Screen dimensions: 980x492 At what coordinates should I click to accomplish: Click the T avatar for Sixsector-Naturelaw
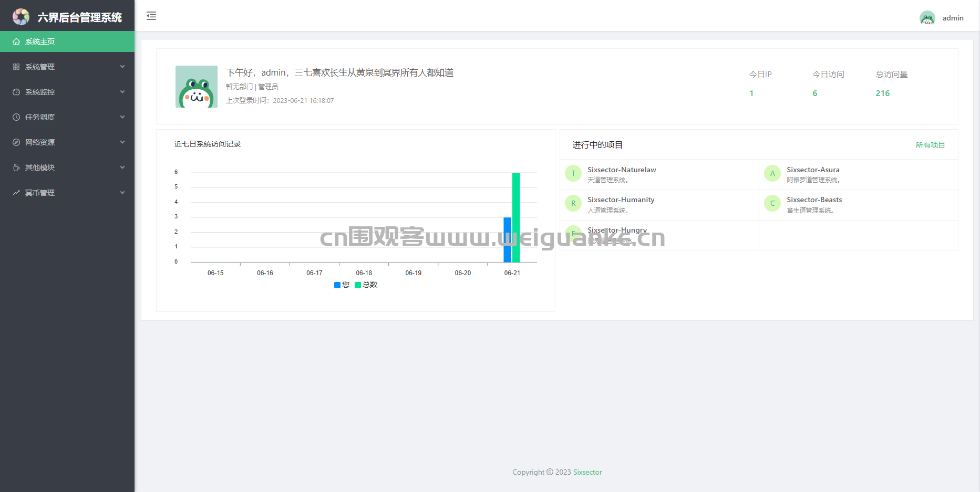573,173
